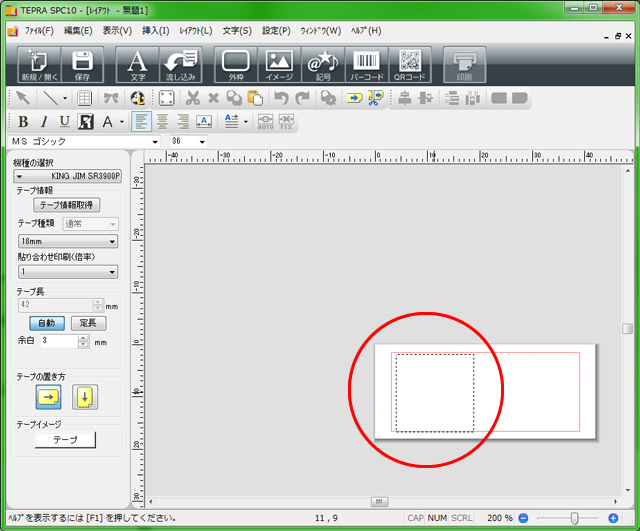Open the line spacing dropdown arrow
Image resolution: width=640 pixels, height=531 pixels.
pos(246,122)
